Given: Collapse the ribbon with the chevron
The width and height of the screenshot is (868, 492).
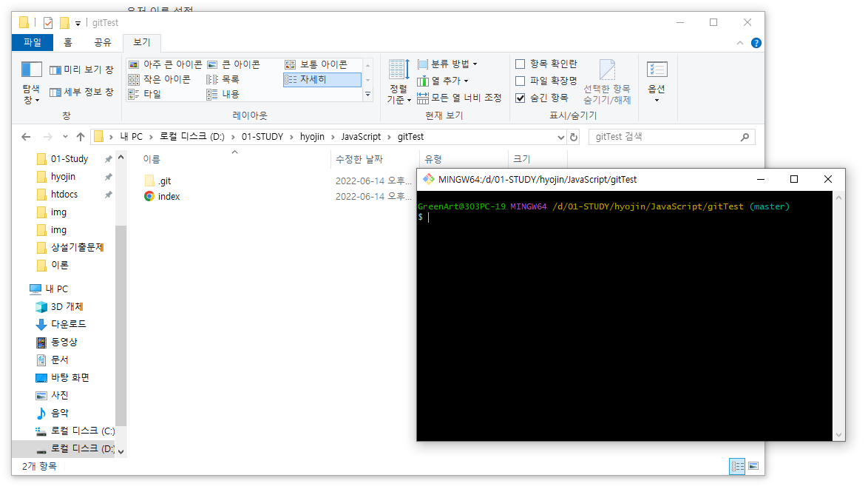Looking at the screenshot, I should pos(739,43).
